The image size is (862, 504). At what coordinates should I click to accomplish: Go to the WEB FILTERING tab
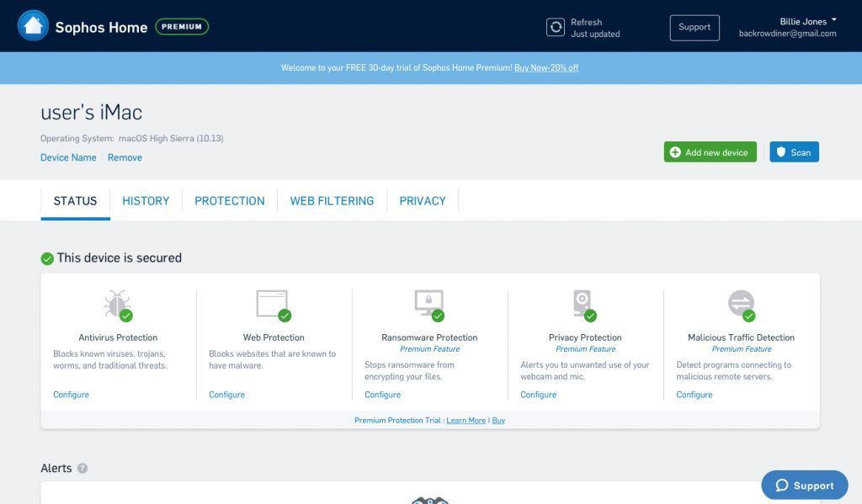[x=332, y=201]
